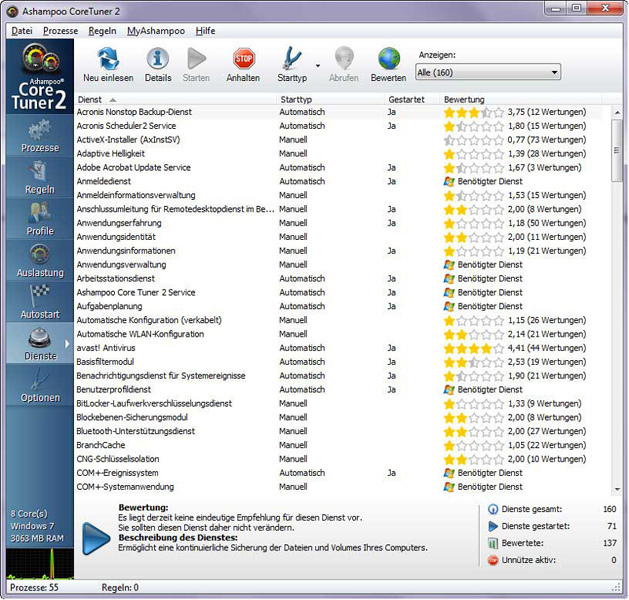Click the vertical scrollbar thumb
The height and width of the screenshot is (600, 629).
[x=617, y=150]
